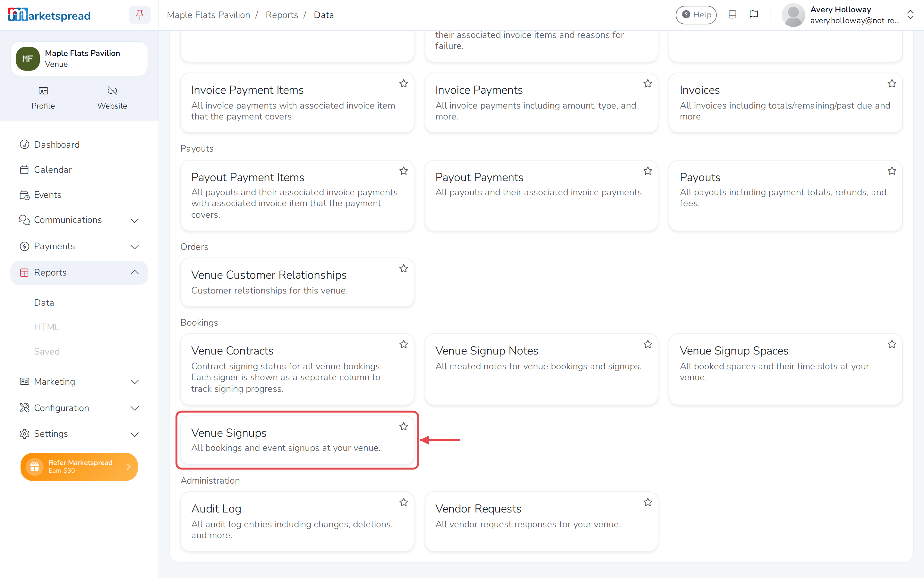Expand the Payments menu chevron
The height and width of the screenshot is (578, 924).
click(x=134, y=247)
